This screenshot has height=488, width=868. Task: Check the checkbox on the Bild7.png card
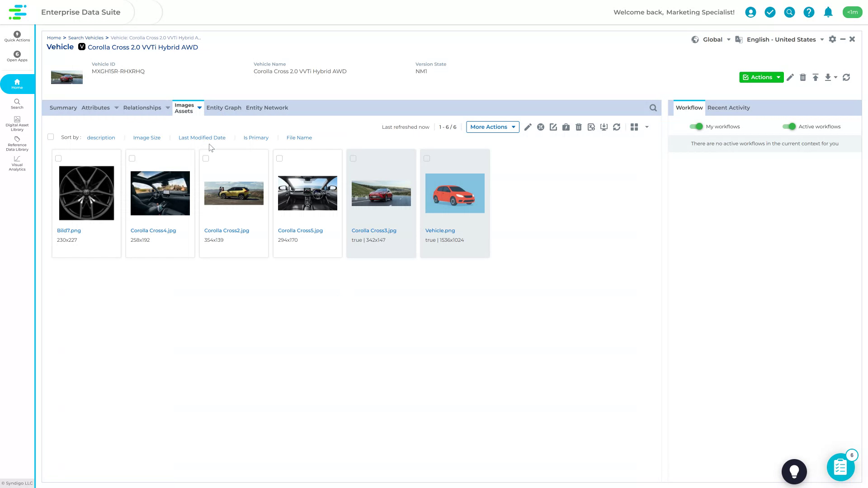point(58,158)
